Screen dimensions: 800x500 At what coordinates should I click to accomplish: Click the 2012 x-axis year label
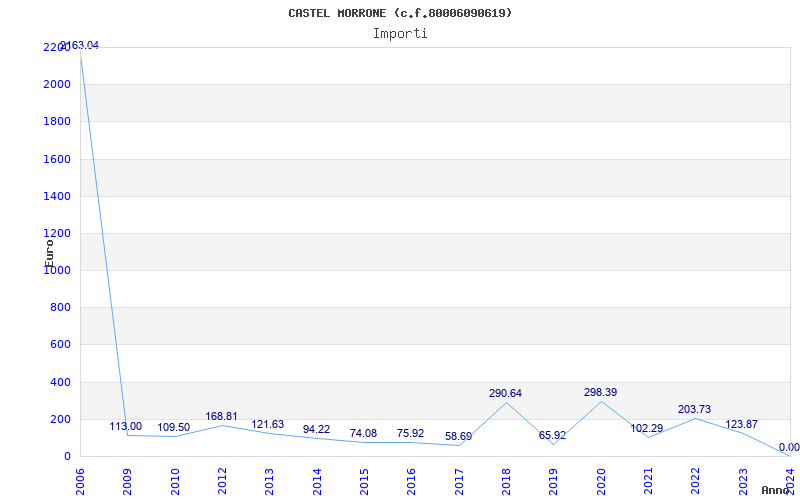(x=222, y=482)
